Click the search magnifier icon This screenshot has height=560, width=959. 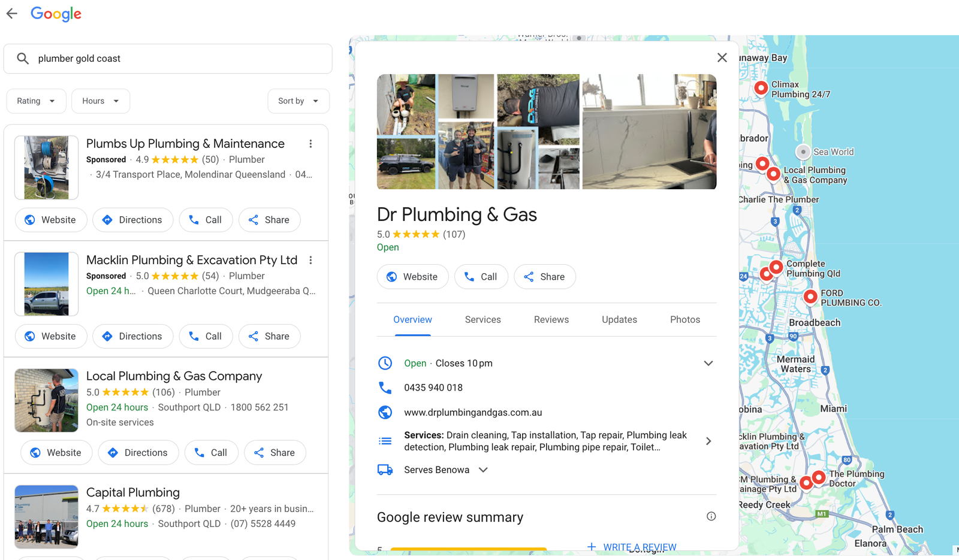coord(23,58)
